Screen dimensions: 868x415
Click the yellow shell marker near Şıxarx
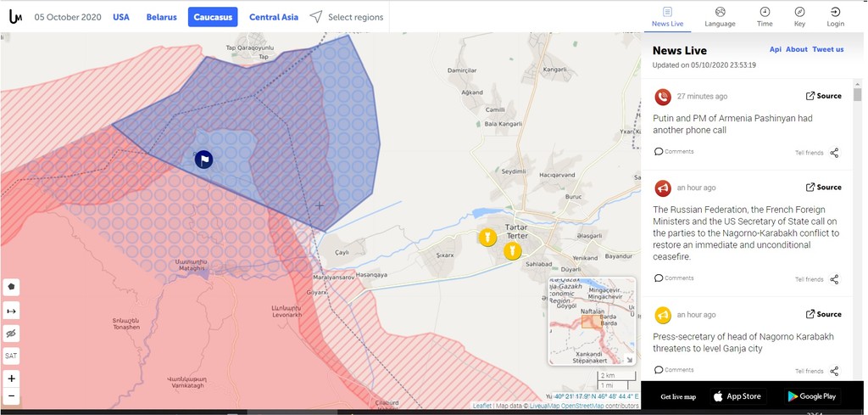coord(487,237)
